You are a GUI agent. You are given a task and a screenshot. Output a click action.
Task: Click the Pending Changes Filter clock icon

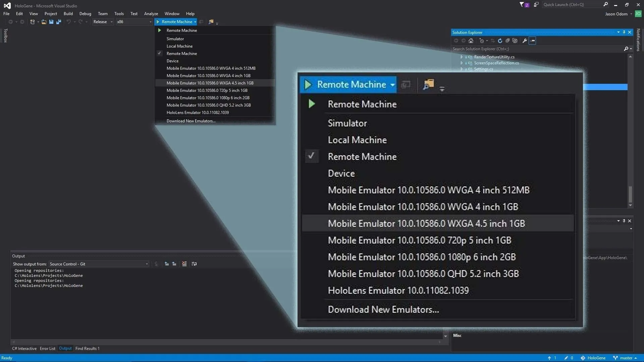click(482, 41)
